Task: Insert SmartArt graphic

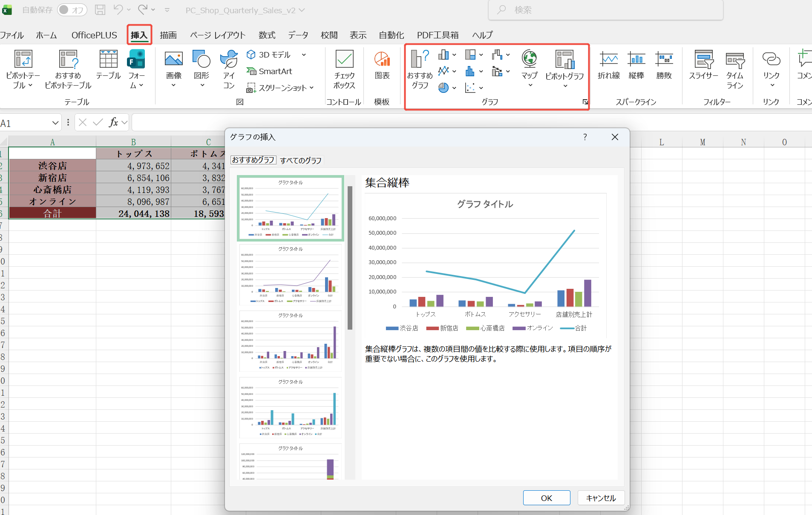Action: [x=269, y=71]
